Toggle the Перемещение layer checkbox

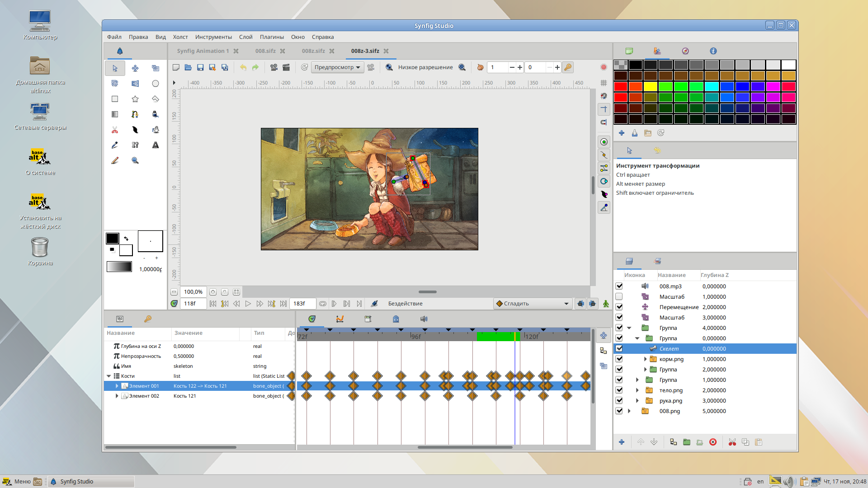619,307
